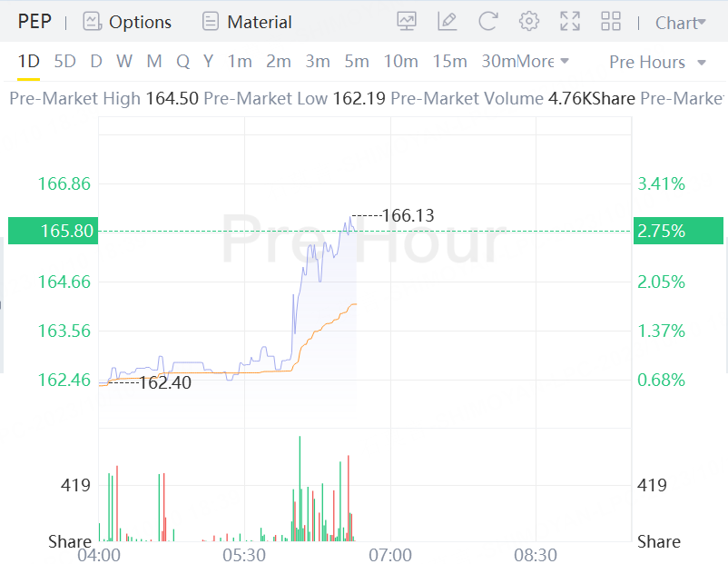728x564 pixels.
Task: Select the 1D timeframe tab
Action: point(28,62)
